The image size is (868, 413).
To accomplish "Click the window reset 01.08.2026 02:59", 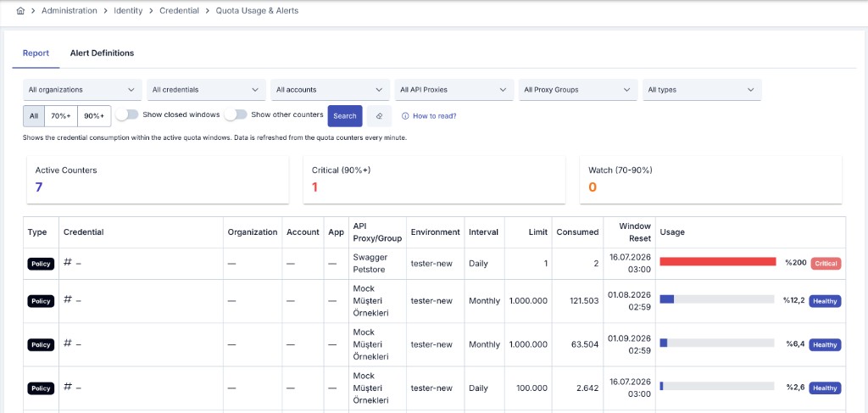I will (630, 301).
